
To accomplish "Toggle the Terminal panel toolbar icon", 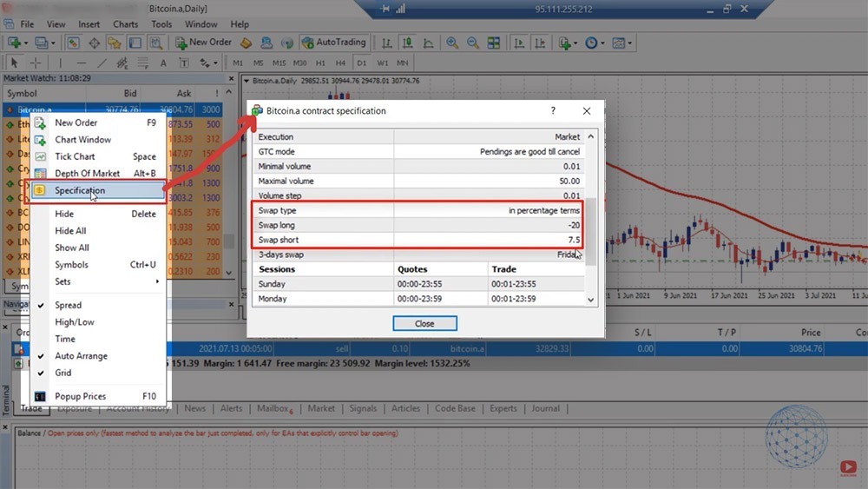I will coord(135,43).
